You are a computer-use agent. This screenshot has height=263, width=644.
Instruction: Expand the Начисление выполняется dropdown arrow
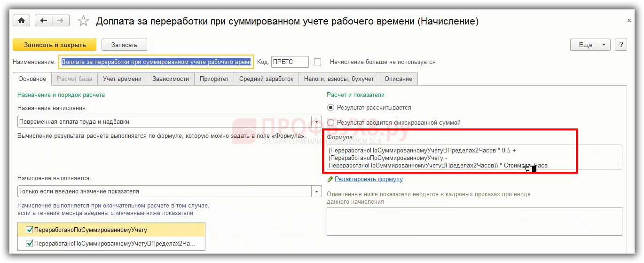click(x=317, y=191)
